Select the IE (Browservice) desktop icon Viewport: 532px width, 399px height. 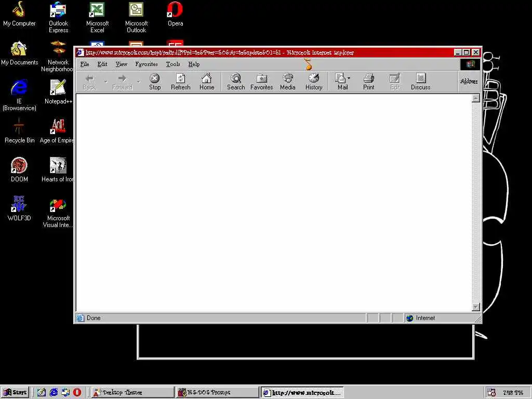[x=19, y=95]
